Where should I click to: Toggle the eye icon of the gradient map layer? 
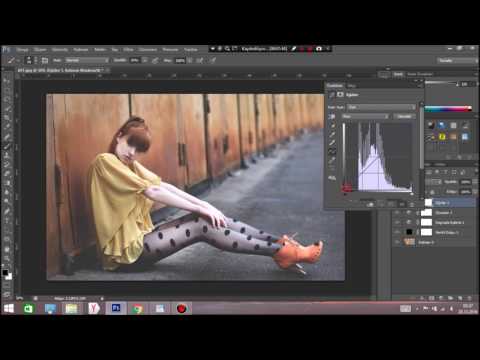397,222
